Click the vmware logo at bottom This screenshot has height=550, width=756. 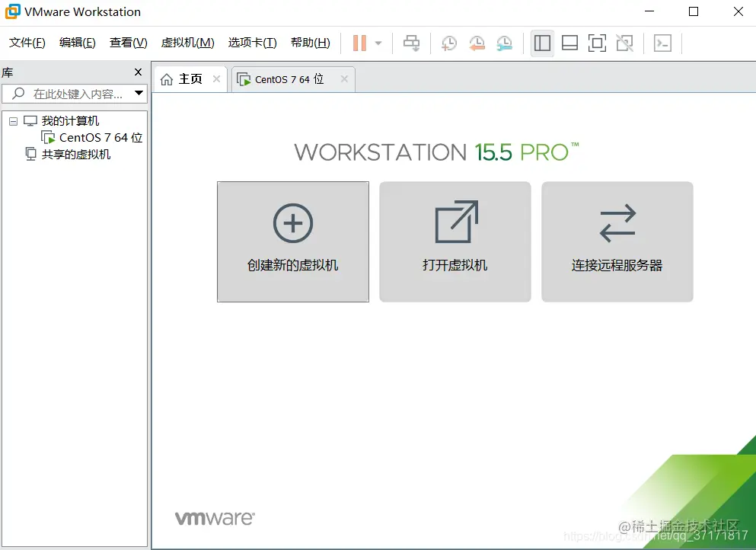215,518
